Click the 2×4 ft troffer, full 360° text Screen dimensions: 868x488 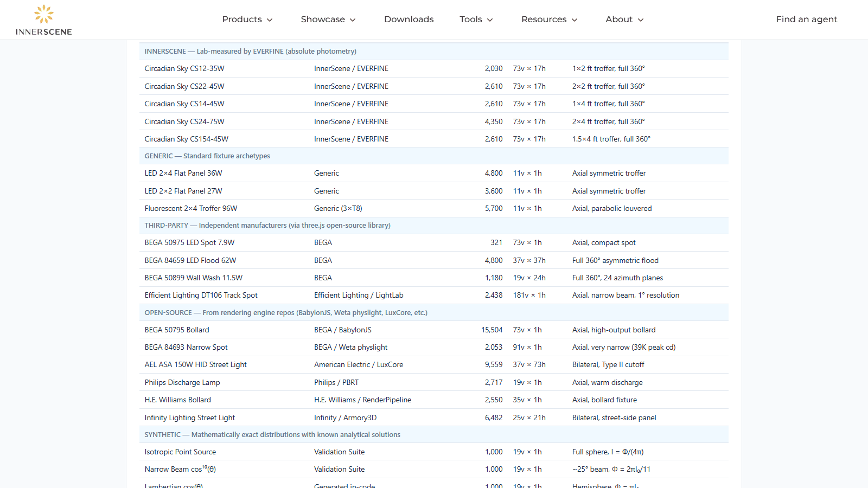[x=609, y=121]
